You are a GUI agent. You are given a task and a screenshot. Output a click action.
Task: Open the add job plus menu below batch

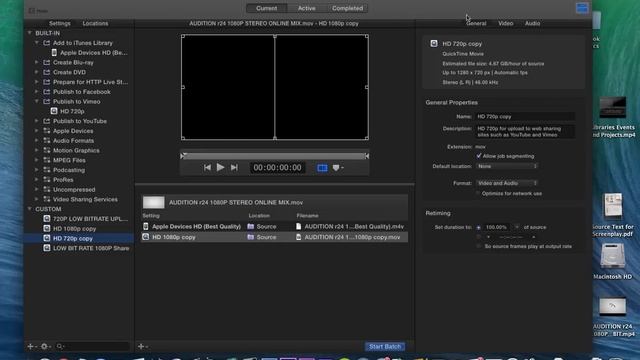(x=142, y=347)
